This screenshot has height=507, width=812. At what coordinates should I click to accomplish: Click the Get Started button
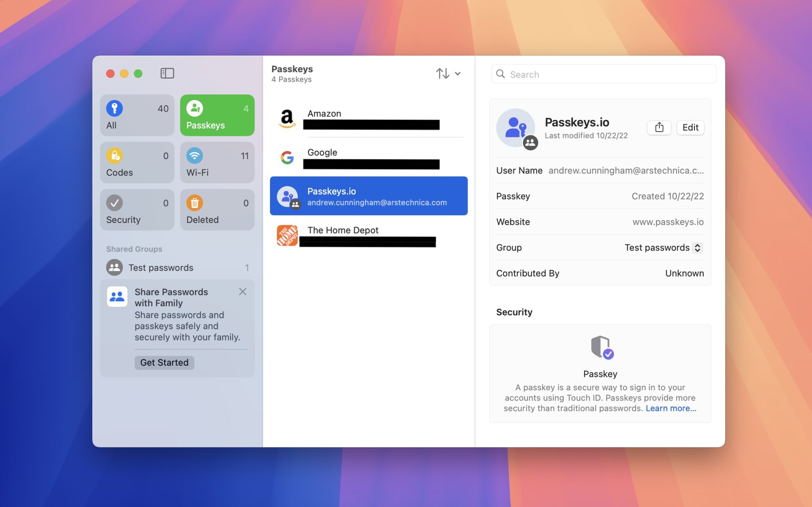pos(164,362)
